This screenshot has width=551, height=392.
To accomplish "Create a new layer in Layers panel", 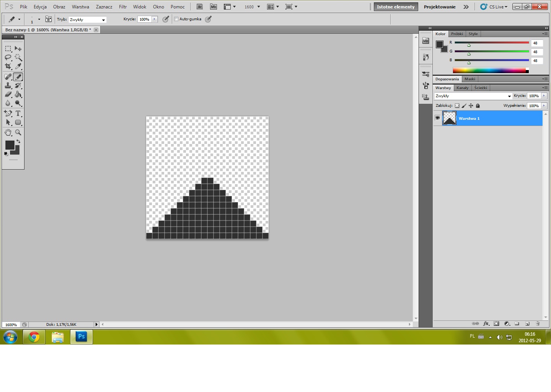I will [x=527, y=323].
